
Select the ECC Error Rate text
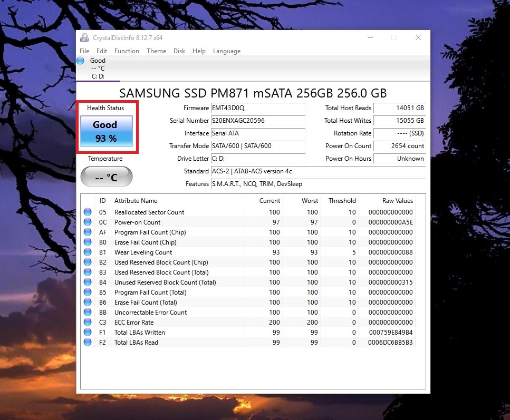pyautogui.click(x=134, y=323)
